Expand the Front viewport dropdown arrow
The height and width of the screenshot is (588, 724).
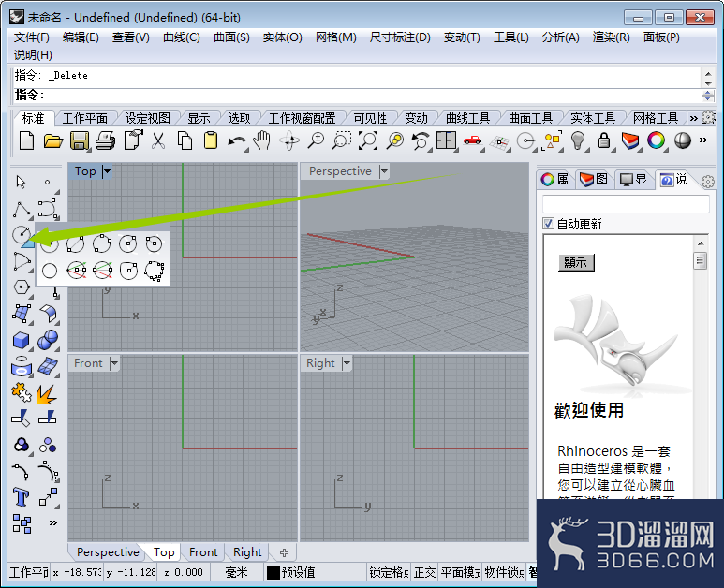pos(114,363)
